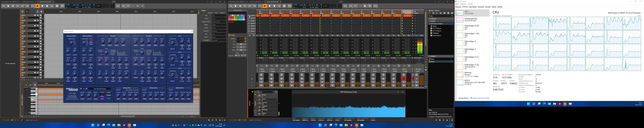The width and height of the screenshot is (644, 128).
Task: Click the Undo arrow in the left Bitwig toolbar
Action: click(x=128, y=6)
